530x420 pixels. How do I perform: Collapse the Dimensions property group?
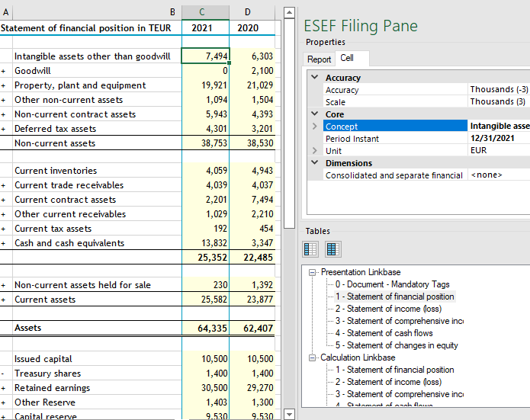tap(315, 163)
